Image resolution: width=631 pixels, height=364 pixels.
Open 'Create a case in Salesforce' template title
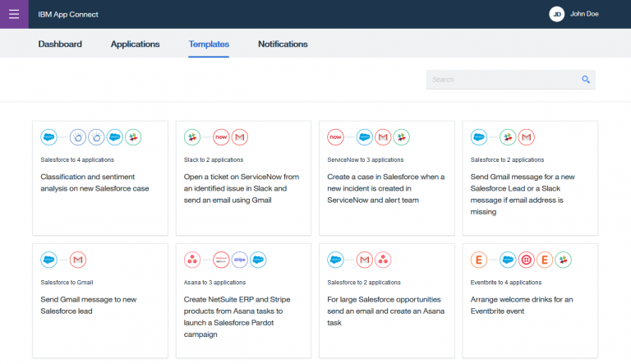pos(386,188)
